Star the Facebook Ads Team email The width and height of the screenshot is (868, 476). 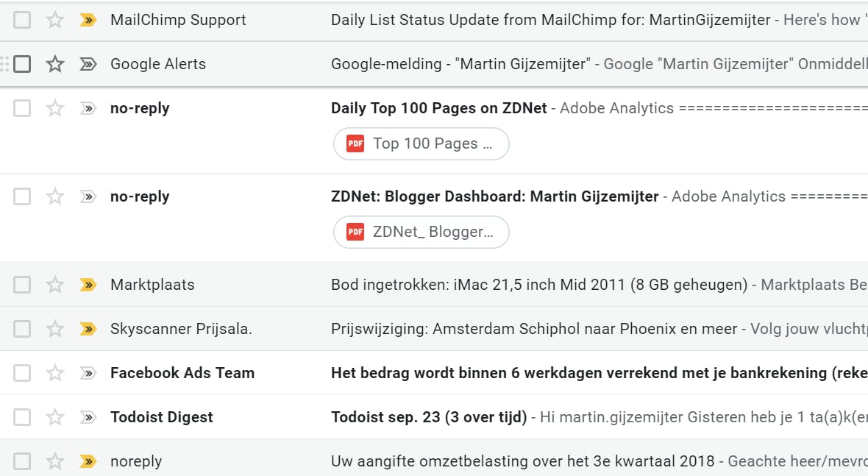point(54,373)
